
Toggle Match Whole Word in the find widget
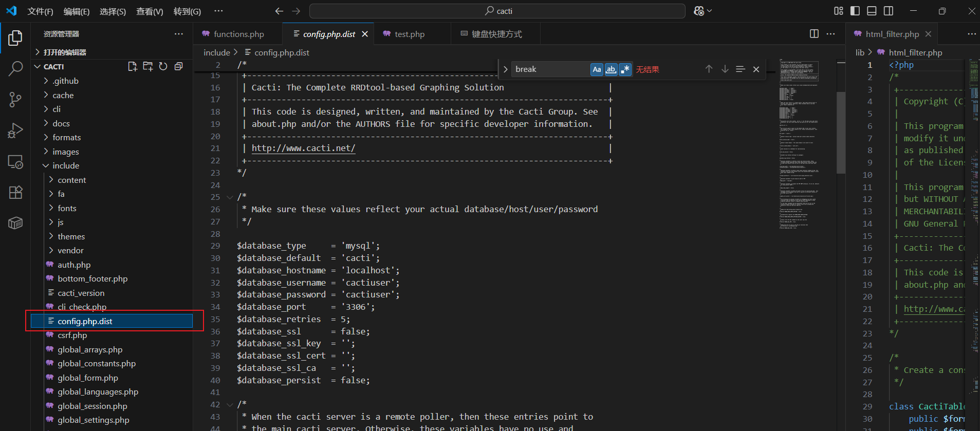click(611, 69)
